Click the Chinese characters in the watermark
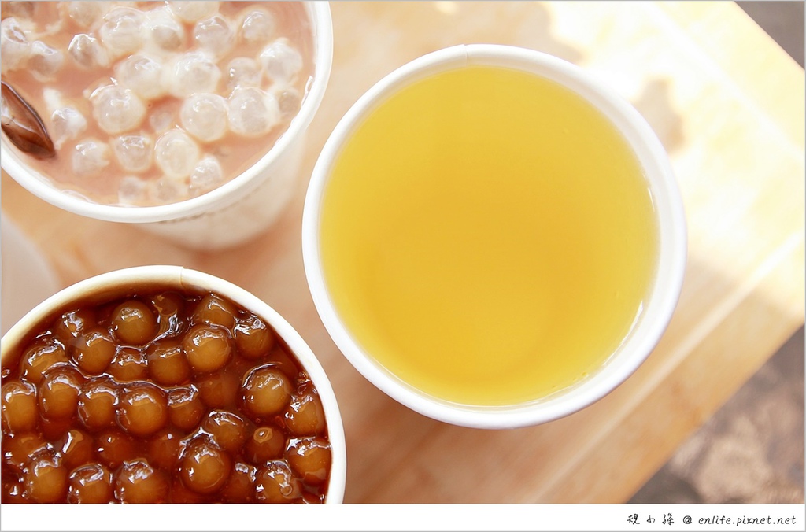The width and height of the screenshot is (806, 532). [650, 519]
